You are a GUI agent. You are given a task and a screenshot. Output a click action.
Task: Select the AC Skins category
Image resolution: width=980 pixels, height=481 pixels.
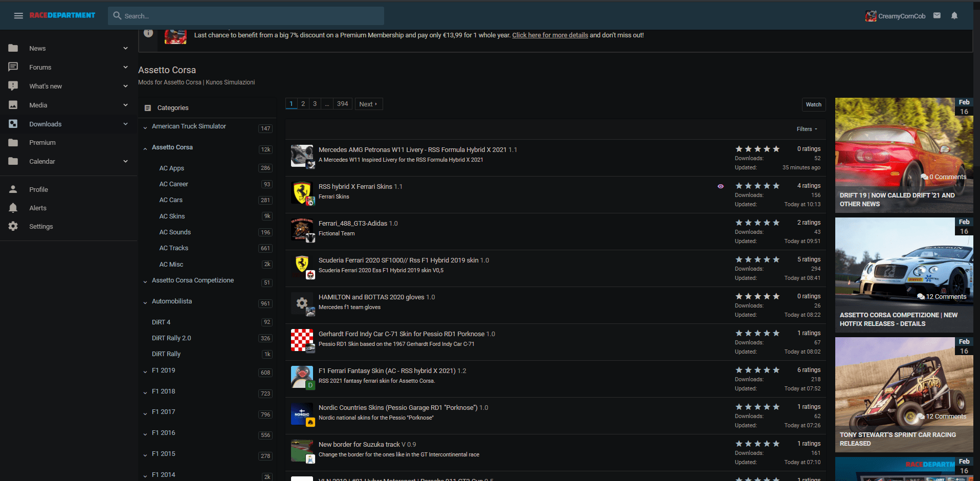point(172,216)
